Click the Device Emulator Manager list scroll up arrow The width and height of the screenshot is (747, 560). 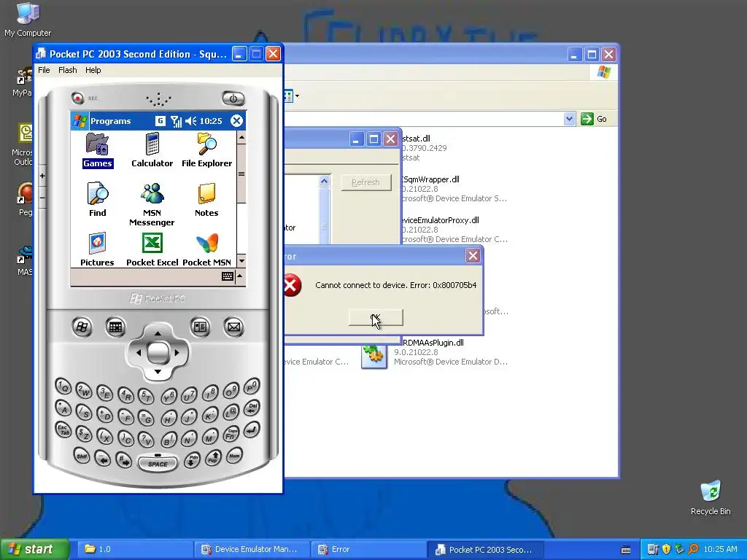324,181
